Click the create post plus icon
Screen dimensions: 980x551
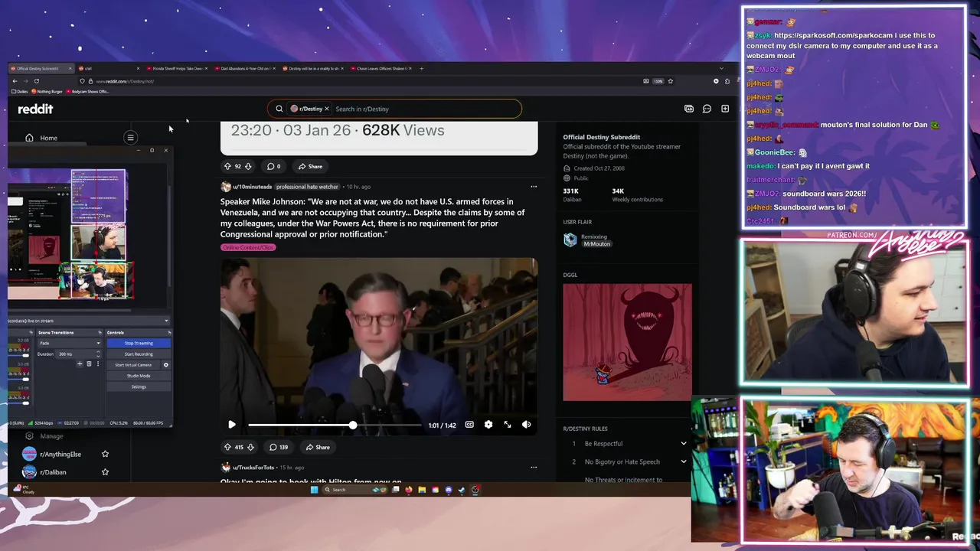coord(725,109)
